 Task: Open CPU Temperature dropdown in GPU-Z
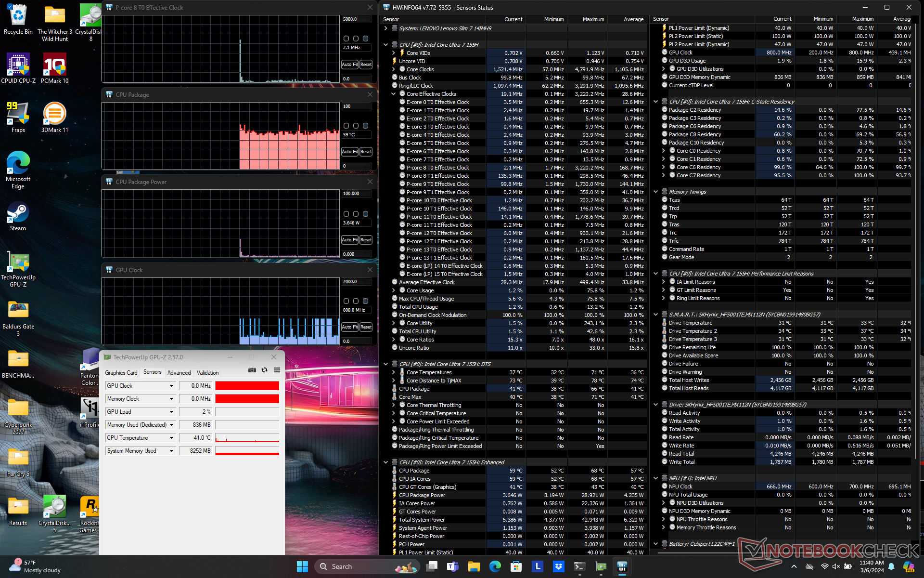tap(171, 438)
